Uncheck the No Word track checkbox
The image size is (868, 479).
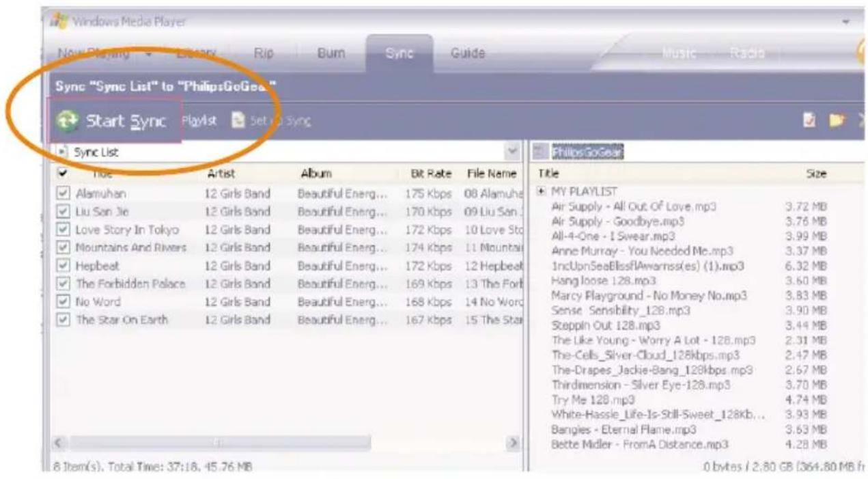tap(63, 301)
